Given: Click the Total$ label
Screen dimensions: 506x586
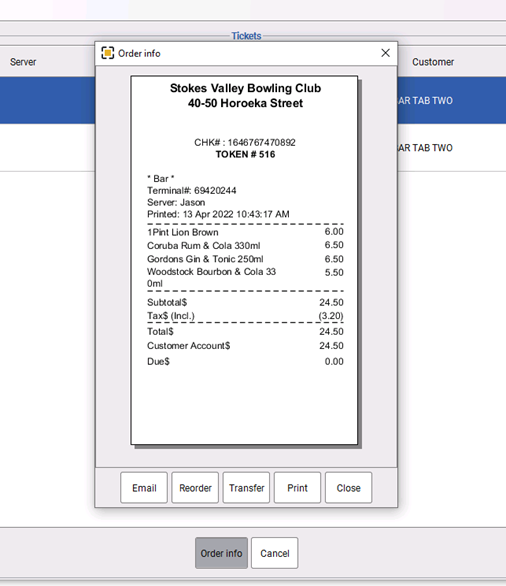Looking at the screenshot, I should 160,331.
